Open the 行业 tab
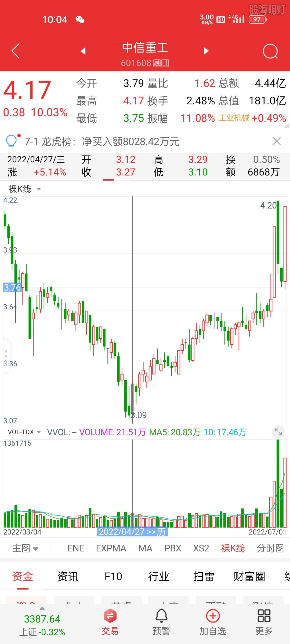This screenshot has height=644, width=290. click(x=159, y=576)
